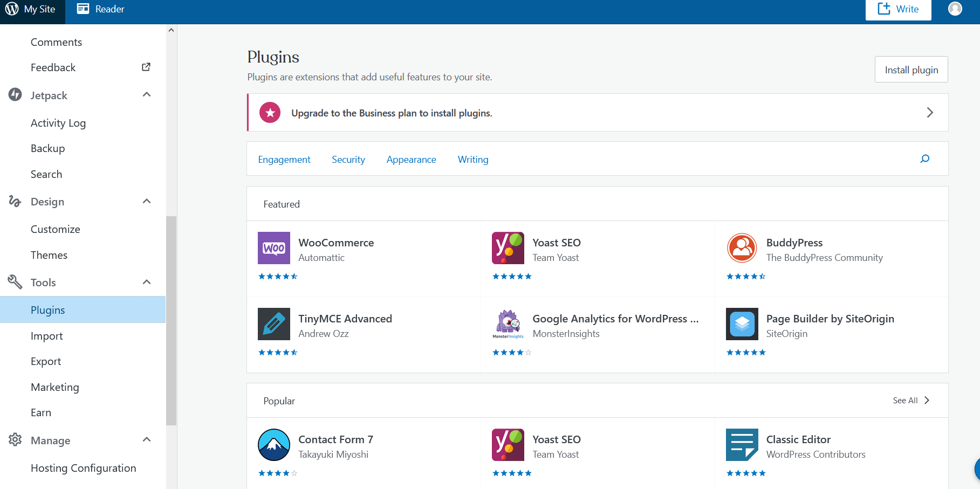Click the Write button

click(899, 9)
